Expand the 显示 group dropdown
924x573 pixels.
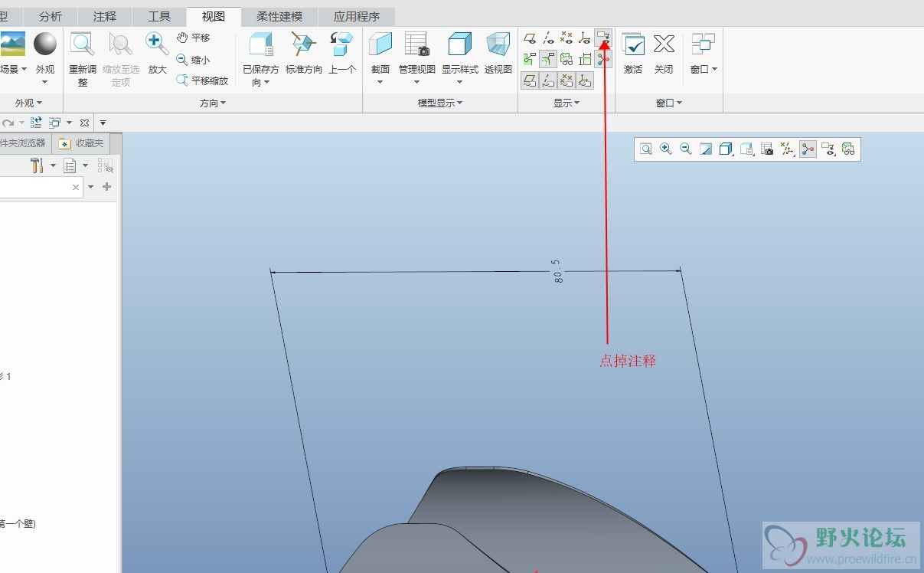pyautogui.click(x=566, y=103)
